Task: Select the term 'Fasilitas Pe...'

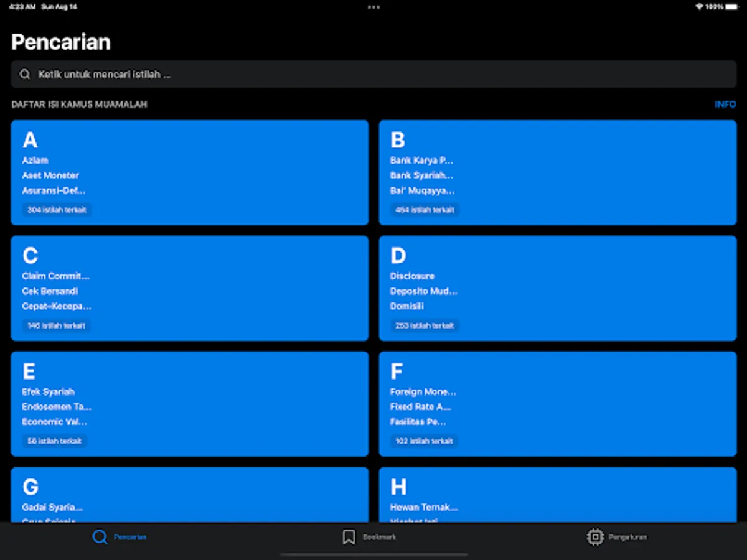Action: (x=418, y=422)
